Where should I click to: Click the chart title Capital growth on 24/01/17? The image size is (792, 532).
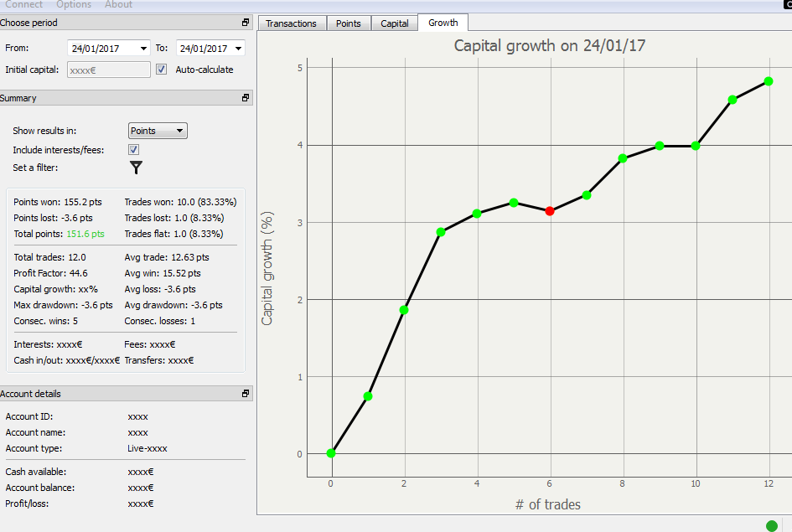tap(550, 45)
